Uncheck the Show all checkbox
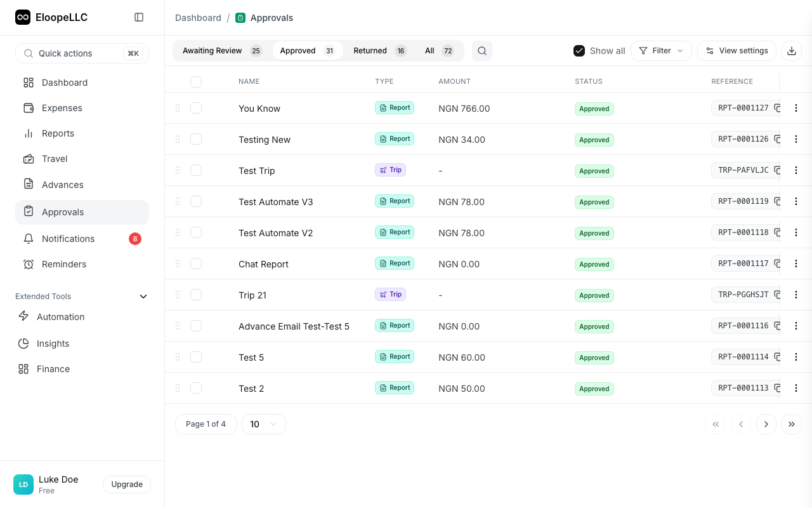The width and height of the screenshot is (812, 508). click(579, 51)
